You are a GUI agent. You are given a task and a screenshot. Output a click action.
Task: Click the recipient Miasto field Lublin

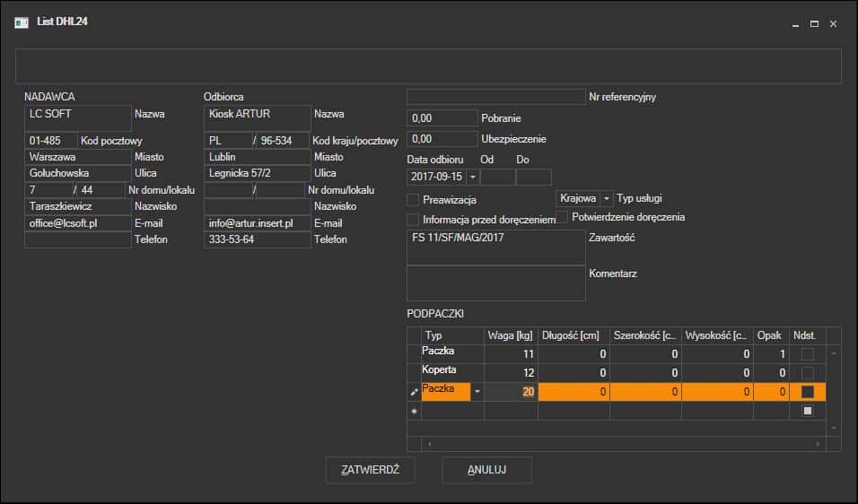258,157
